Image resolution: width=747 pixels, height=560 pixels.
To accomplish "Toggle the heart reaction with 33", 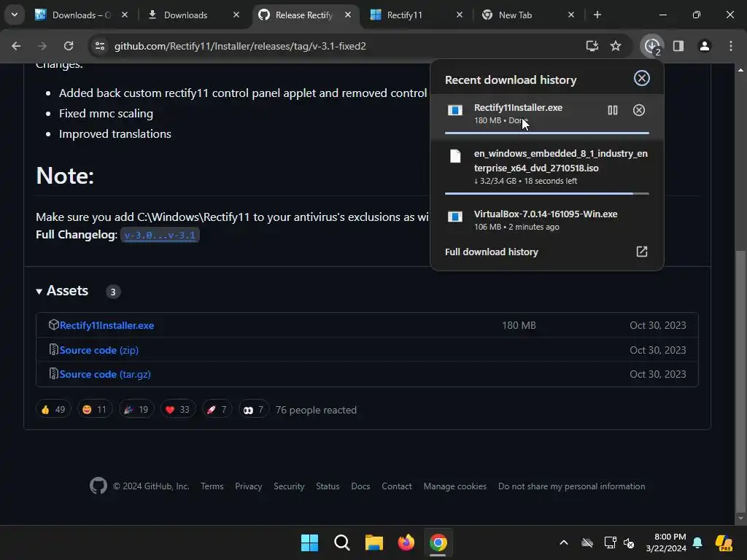I will (x=178, y=410).
